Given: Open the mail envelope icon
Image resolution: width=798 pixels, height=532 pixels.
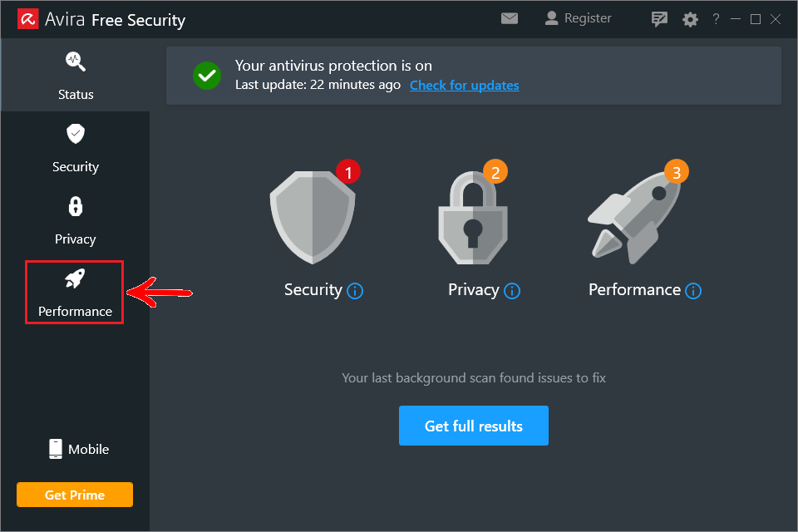Looking at the screenshot, I should pyautogui.click(x=510, y=19).
